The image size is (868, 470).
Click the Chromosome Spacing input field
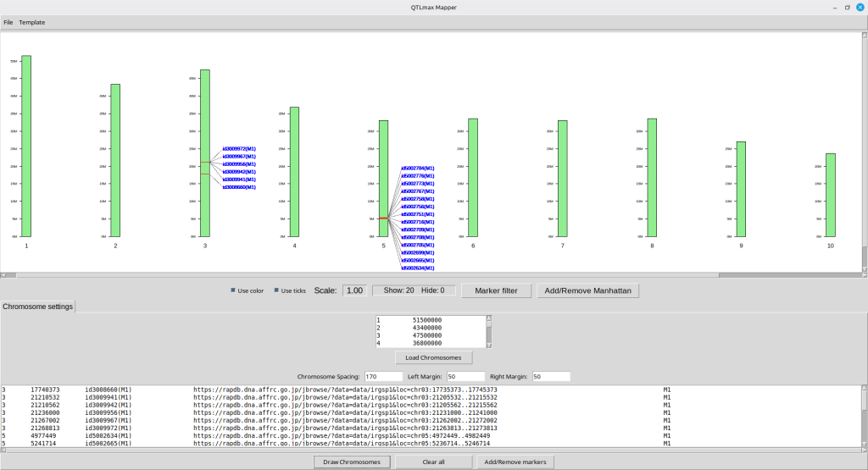click(x=383, y=376)
